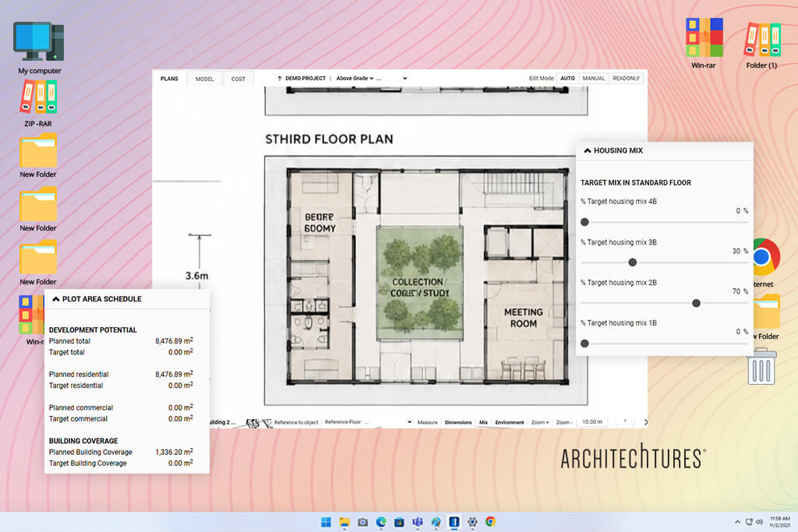This screenshot has height=532, width=798.
Task: Open the Reference Floor dropdown
Action: coord(369,422)
